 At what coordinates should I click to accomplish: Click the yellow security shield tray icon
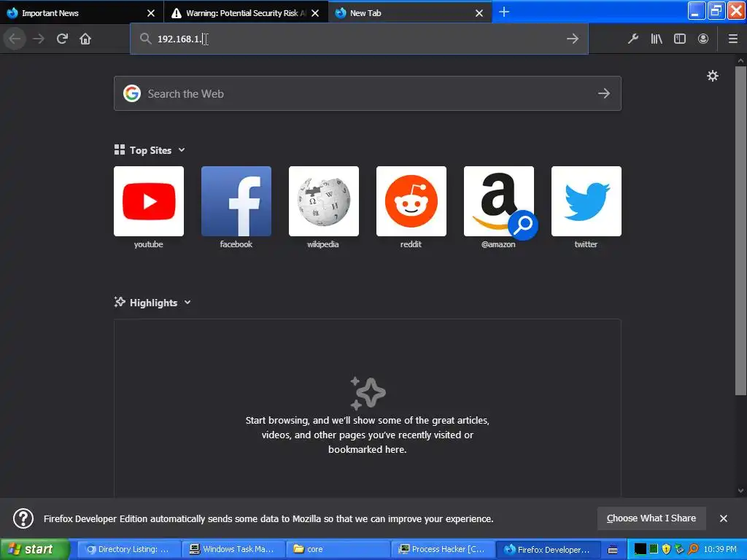[666, 549]
